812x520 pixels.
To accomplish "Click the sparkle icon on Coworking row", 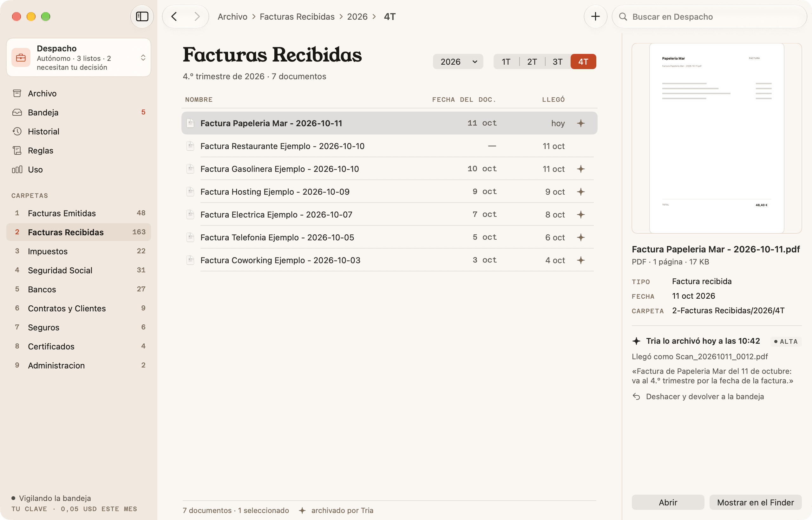I will [581, 260].
